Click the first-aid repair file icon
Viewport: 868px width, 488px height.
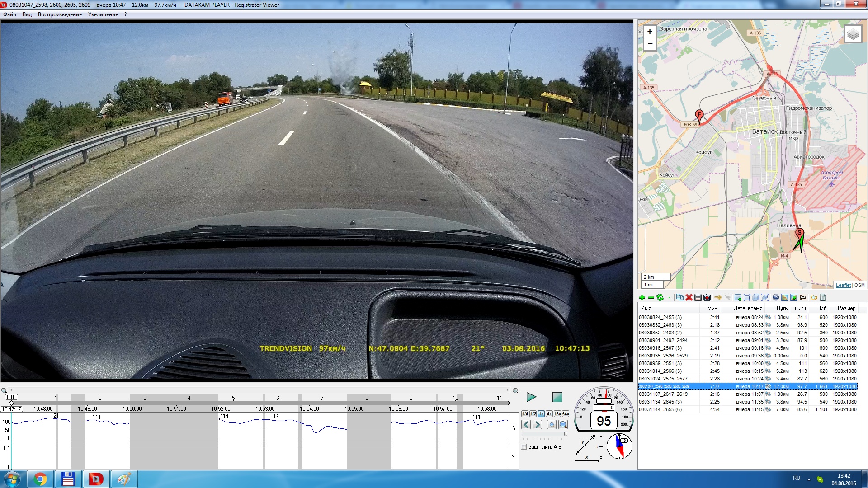click(x=707, y=297)
